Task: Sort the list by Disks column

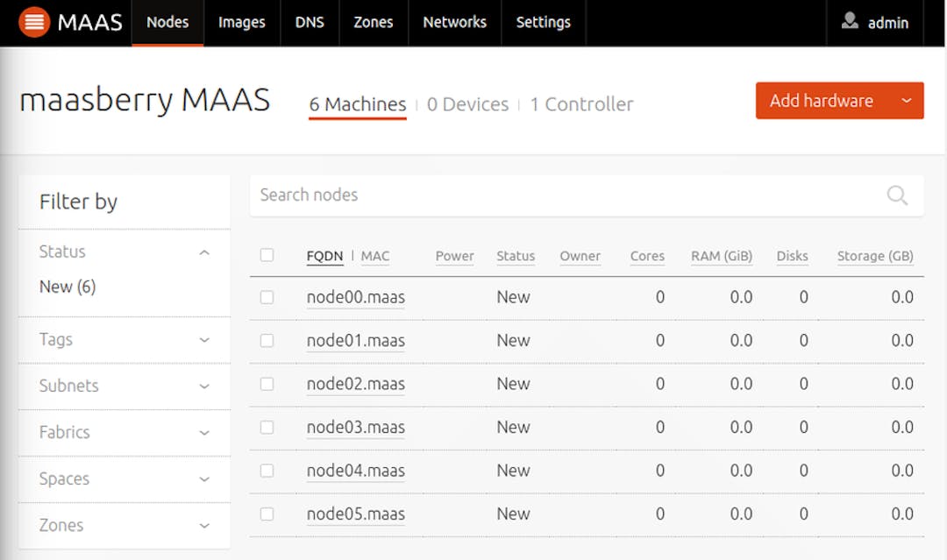Action: 792,256
